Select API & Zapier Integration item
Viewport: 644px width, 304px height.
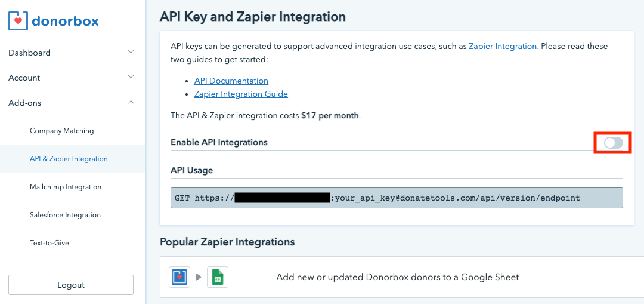pos(73,159)
